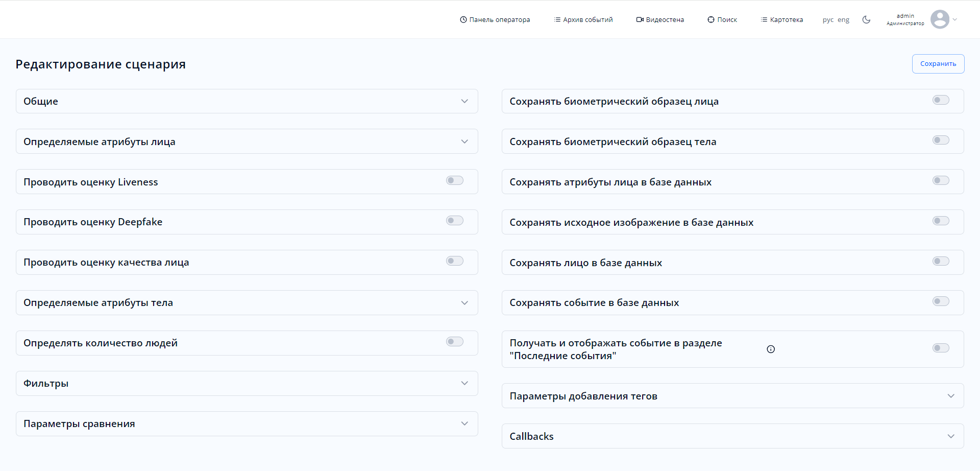Screen dimensions: 980x471
Task: Open the Фильтры section
Action: click(464, 383)
